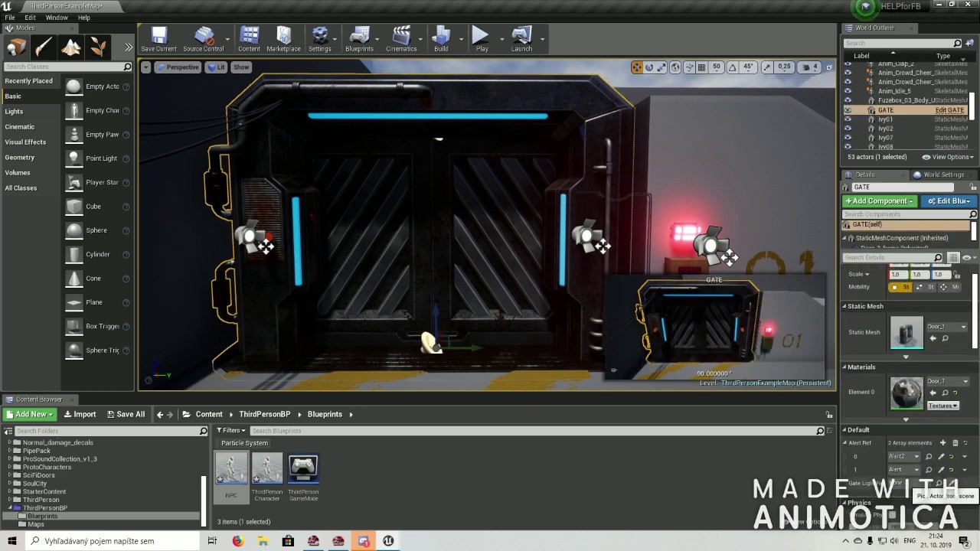Image resolution: width=980 pixels, height=551 pixels.
Task: Open the Marketplace toolbar icon
Action: [x=283, y=39]
